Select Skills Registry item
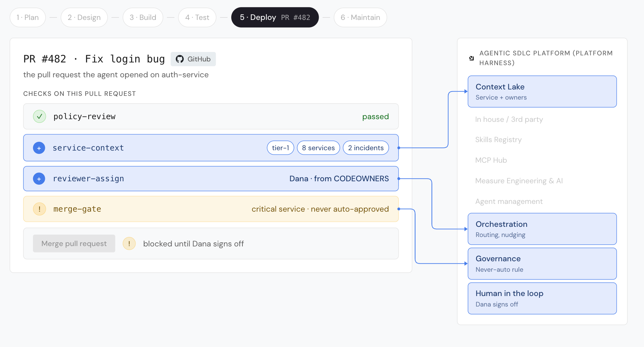This screenshot has width=644, height=347. coord(498,140)
